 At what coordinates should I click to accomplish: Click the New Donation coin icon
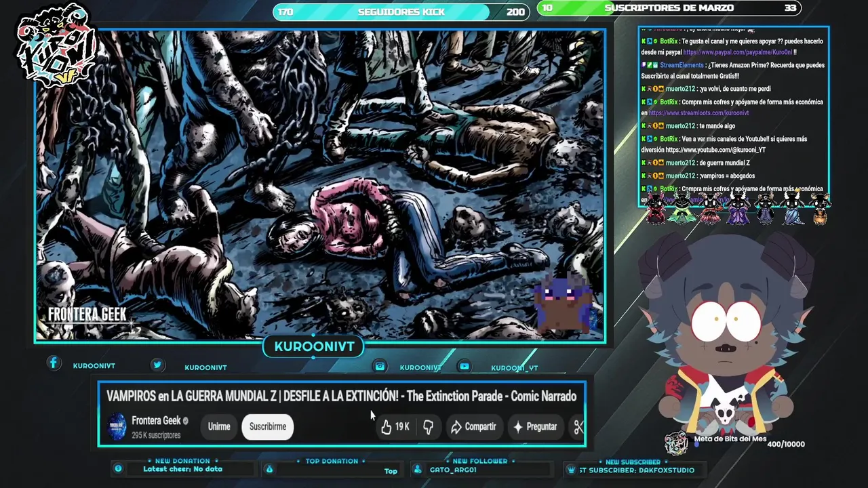(x=118, y=468)
